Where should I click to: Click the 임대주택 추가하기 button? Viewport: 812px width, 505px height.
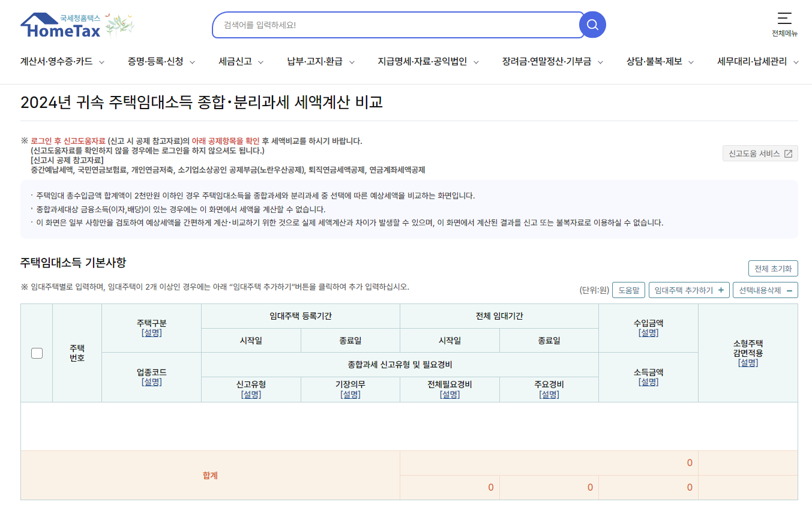[689, 290]
